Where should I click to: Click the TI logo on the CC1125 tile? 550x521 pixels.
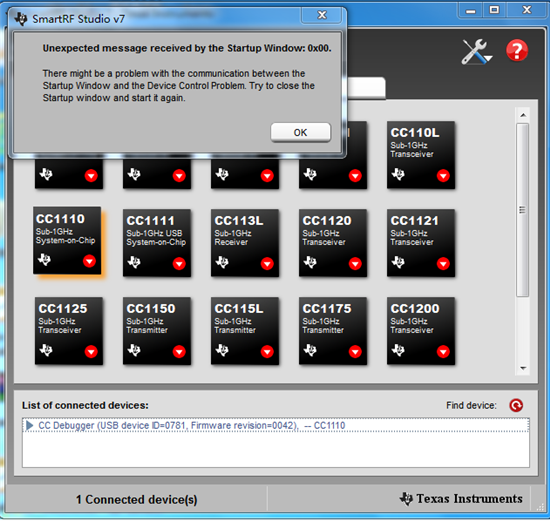pyautogui.click(x=46, y=350)
